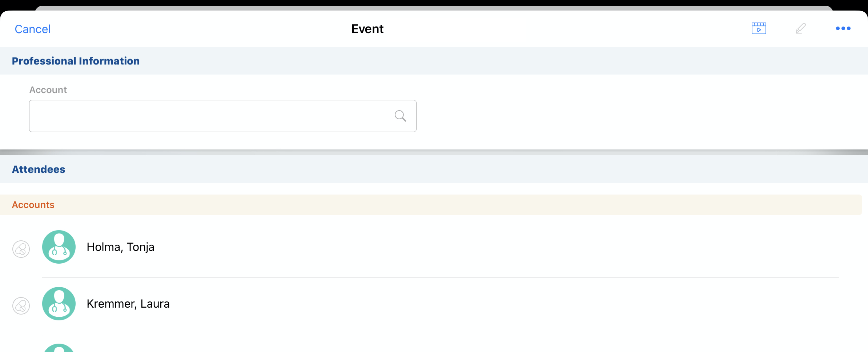Open the three-dot more options menu
This screenshot has width=868, height=352.
pyautogui.click(x=843, y=28)
